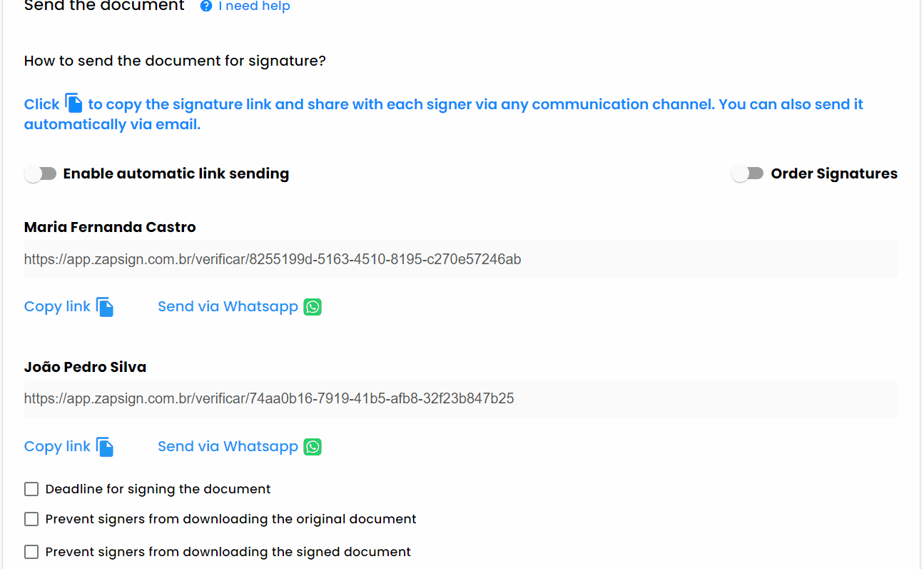Click Send via Whatsapp for Maria Fernanda Castro
The width and height of the screenshot is (924, 569).
(x=228, y=306)
